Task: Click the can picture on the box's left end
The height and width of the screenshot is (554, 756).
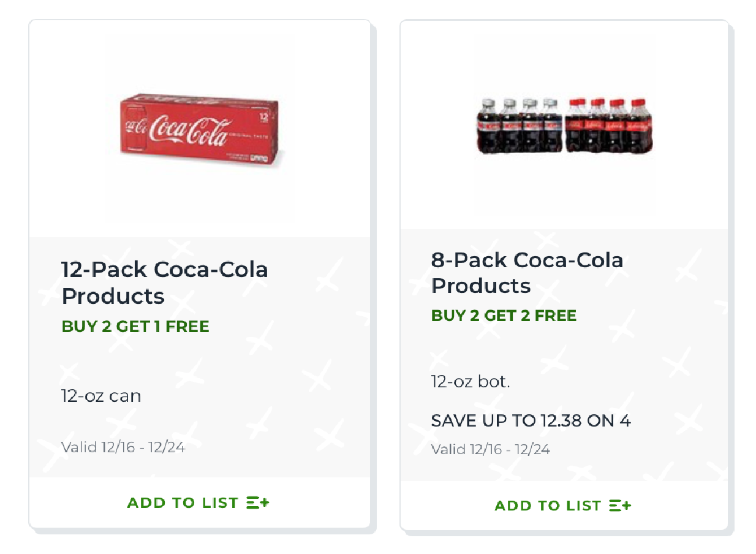Action: point(134,127)
